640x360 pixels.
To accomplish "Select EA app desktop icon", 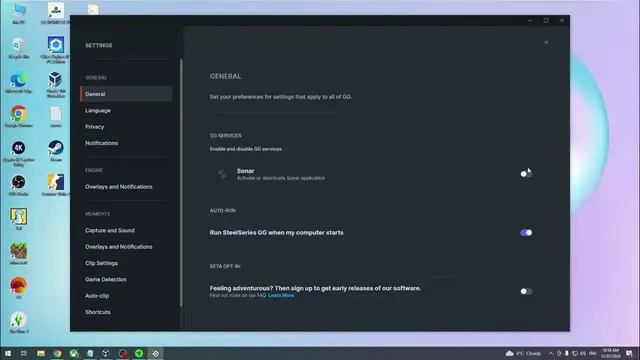I will point(19,288).
